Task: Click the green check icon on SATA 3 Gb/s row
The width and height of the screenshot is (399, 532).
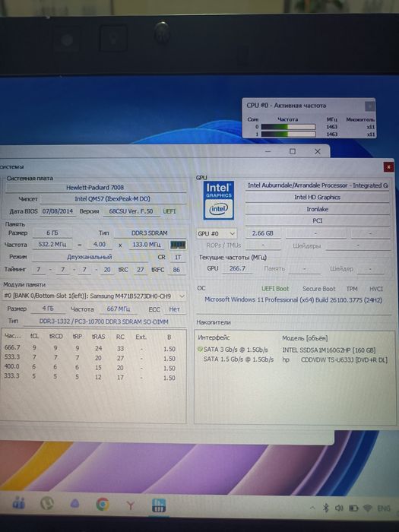Action: click(200, 349)
